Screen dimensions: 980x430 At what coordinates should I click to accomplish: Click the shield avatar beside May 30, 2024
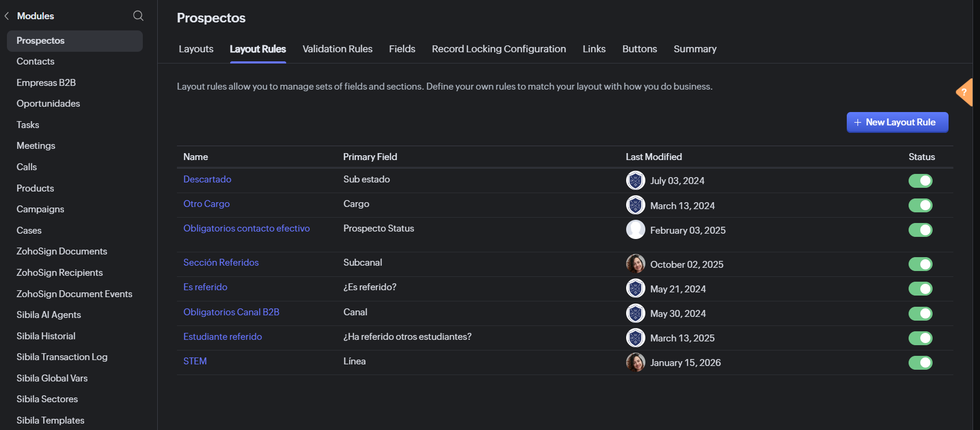pyautogui.click(x=635, y=313)
